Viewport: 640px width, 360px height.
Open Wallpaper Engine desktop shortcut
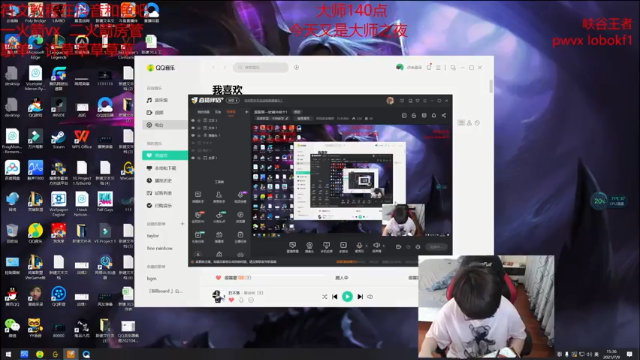point(58,204)
